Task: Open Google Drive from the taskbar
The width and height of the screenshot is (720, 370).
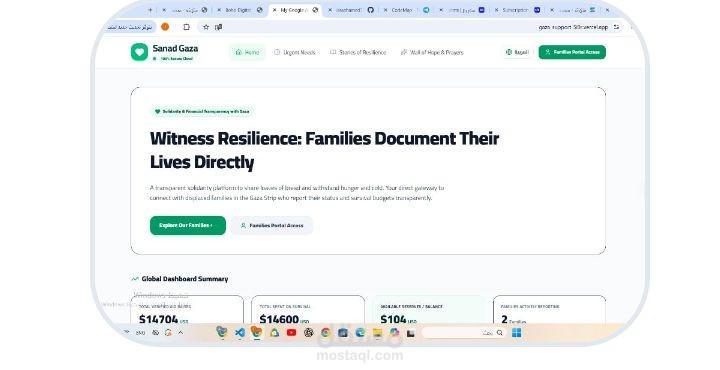Action: point(274,333)
